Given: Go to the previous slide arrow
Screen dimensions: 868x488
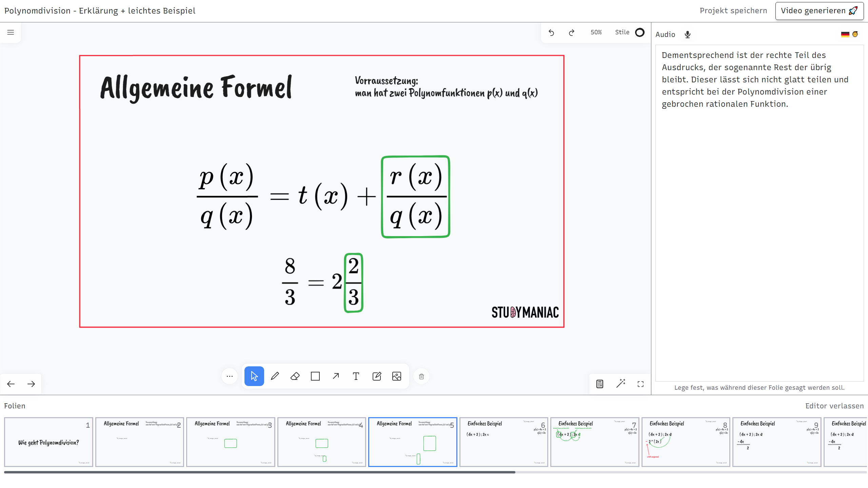Looking at the screenshot, I should [x=11, y=384].
